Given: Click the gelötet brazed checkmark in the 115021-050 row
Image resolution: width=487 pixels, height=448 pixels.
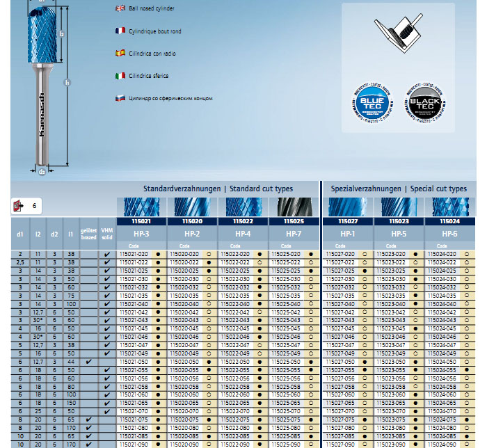Looking at the screenshot, I should (88, 362).
